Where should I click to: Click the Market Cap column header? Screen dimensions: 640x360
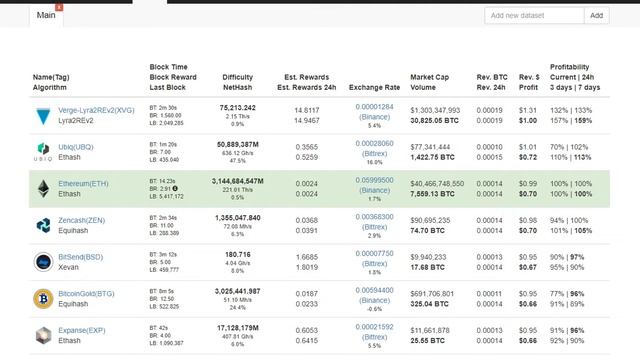click(429, 77)
